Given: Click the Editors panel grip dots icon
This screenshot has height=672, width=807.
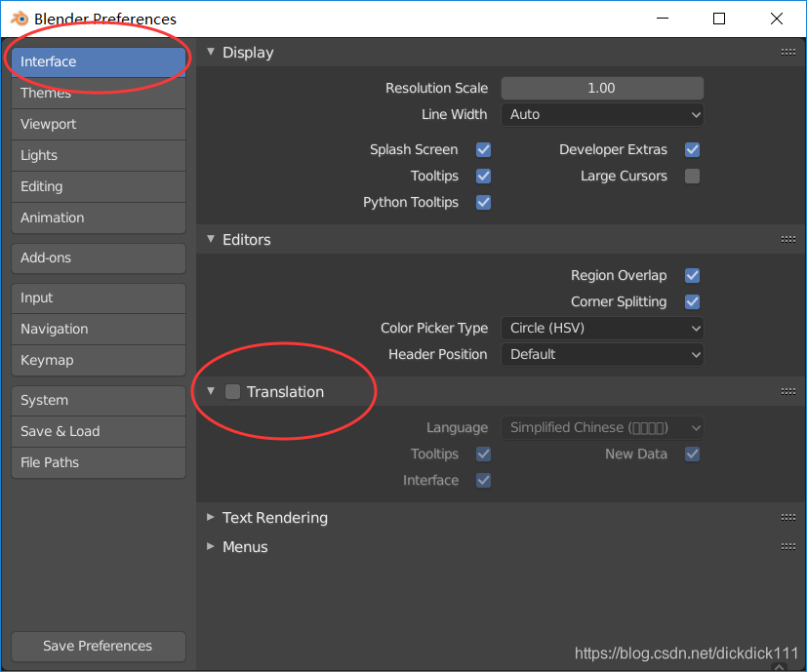Looking at the screenshot, I should click(787, 239).
